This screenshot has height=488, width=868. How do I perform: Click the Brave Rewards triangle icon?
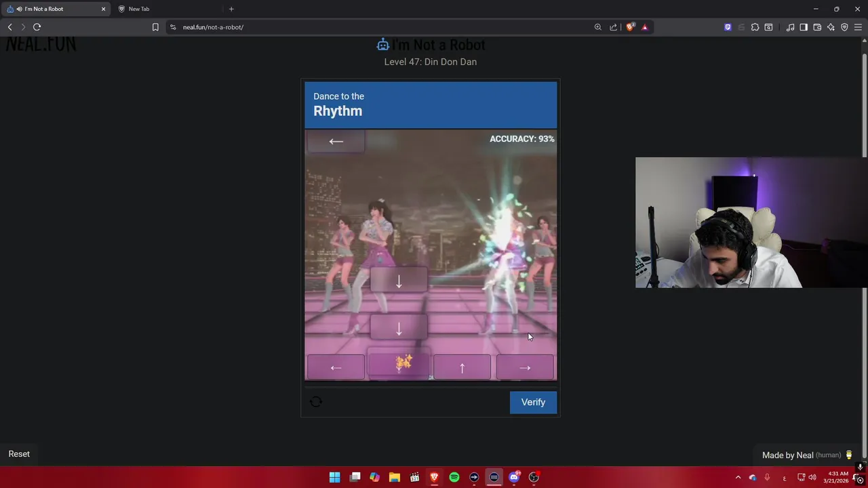[x=644, y=27]
